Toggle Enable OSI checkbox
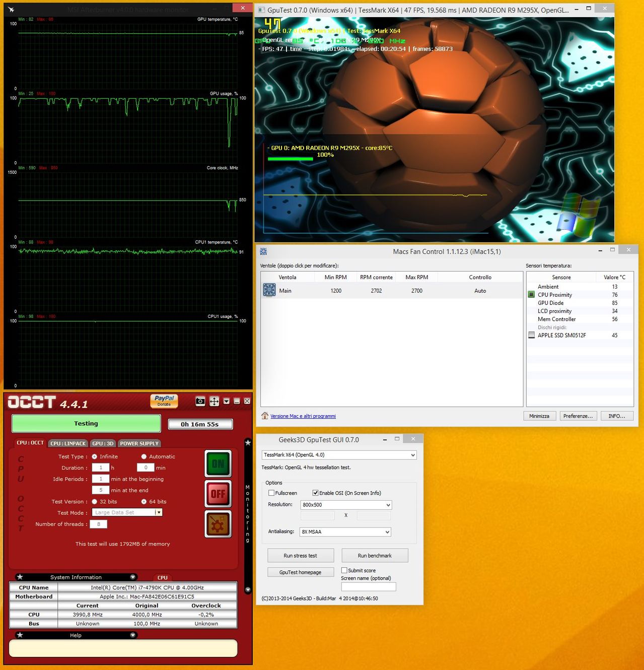This screenshot has height=670, width=644. 315,493
